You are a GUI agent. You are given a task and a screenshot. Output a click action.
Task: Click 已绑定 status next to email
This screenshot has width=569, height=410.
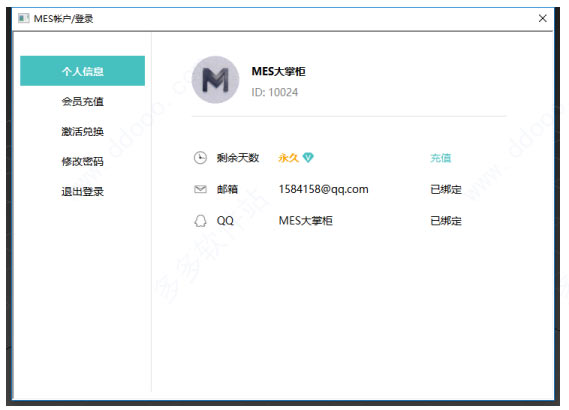point(446,189)
